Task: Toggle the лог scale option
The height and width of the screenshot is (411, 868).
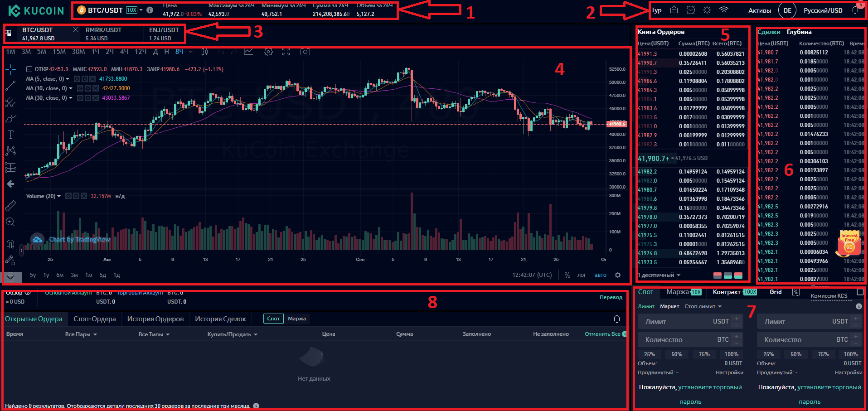Action: (x=582, y=275)
